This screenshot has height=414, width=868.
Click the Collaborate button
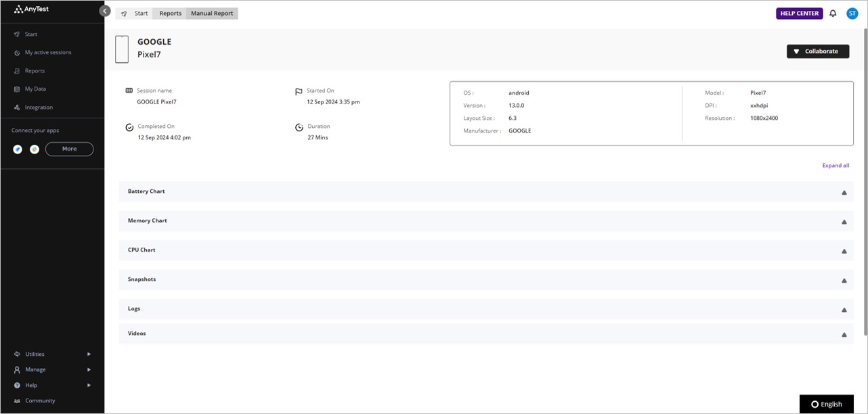(x=818, y=51)
